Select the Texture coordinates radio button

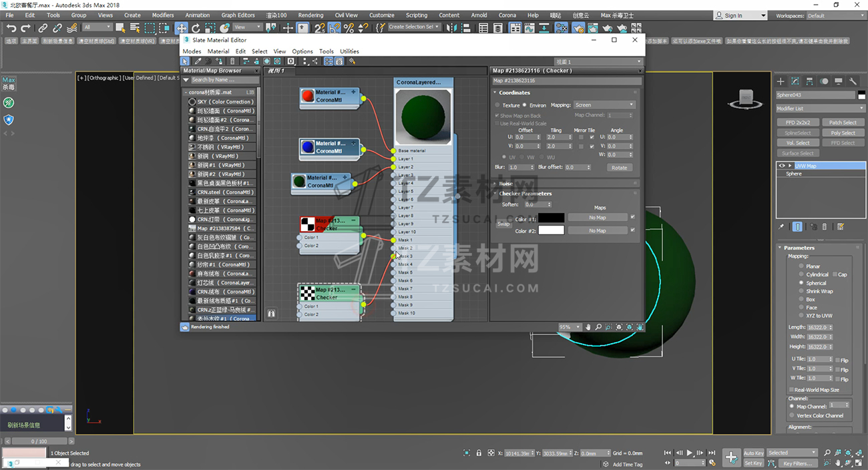click(497, 105)
